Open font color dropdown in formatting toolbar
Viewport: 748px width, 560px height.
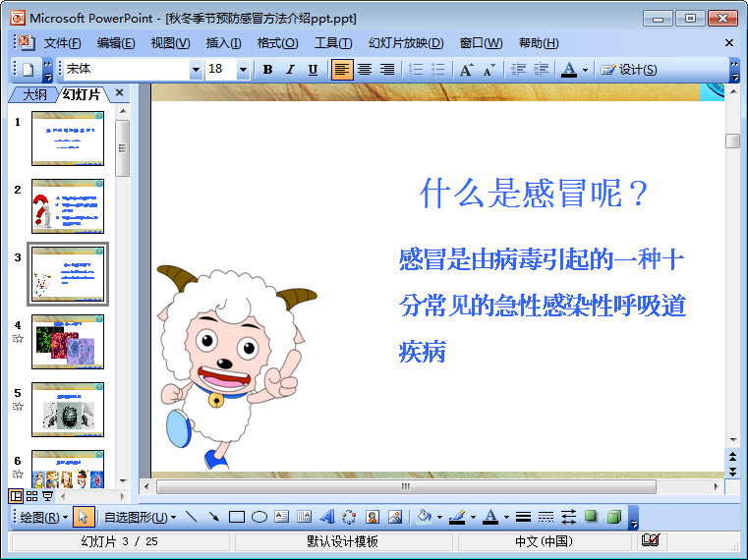[x=586, y=70]
